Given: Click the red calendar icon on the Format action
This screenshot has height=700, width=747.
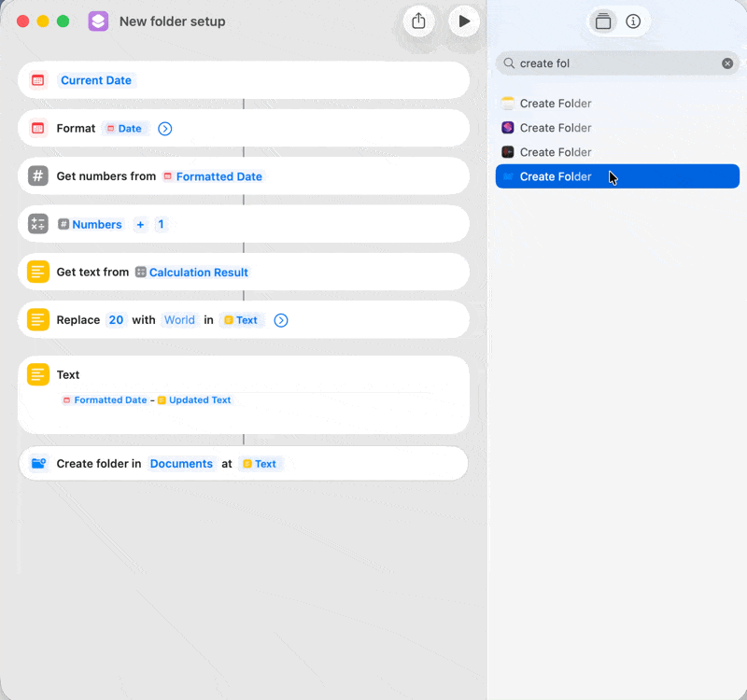Looking at the screenshot, I should 36,128.
